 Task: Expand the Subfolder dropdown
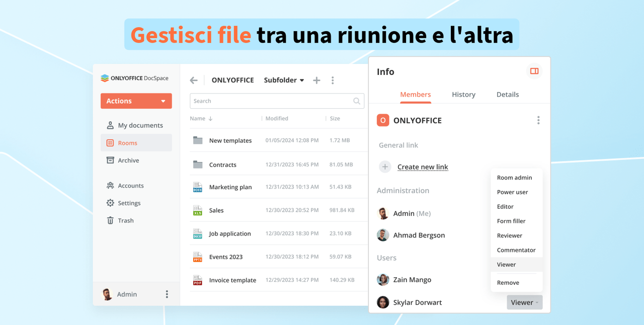tap(284, 80)
